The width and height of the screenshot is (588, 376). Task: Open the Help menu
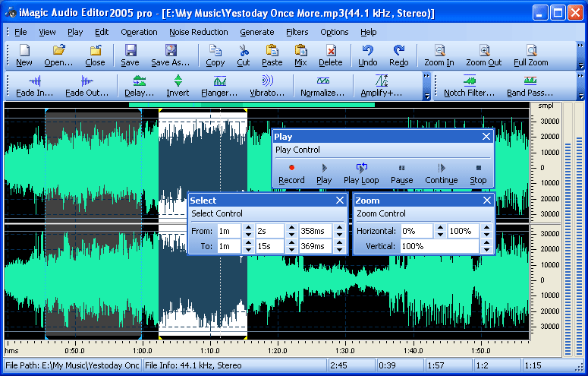pos(368,33)
